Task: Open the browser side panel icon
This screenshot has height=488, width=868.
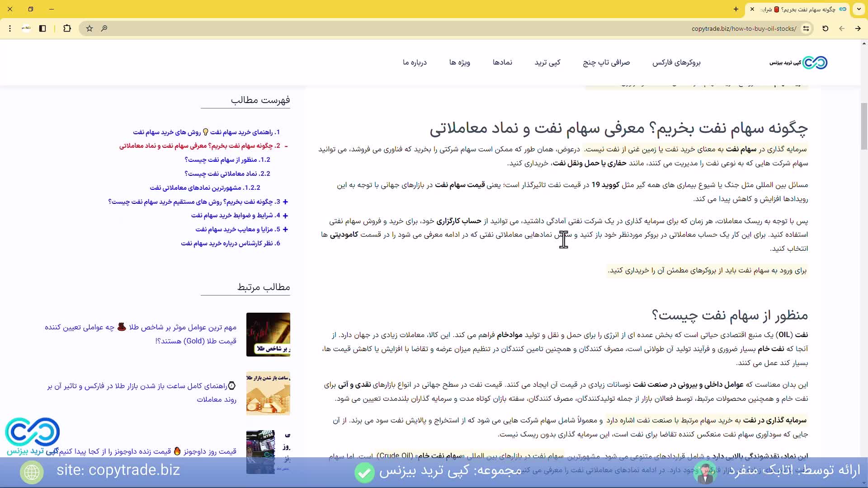Action: 42,28
